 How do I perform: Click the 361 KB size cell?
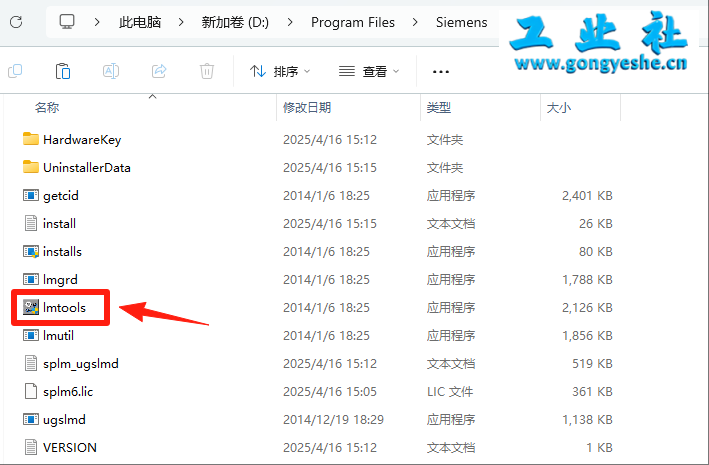tap(592, 392)
